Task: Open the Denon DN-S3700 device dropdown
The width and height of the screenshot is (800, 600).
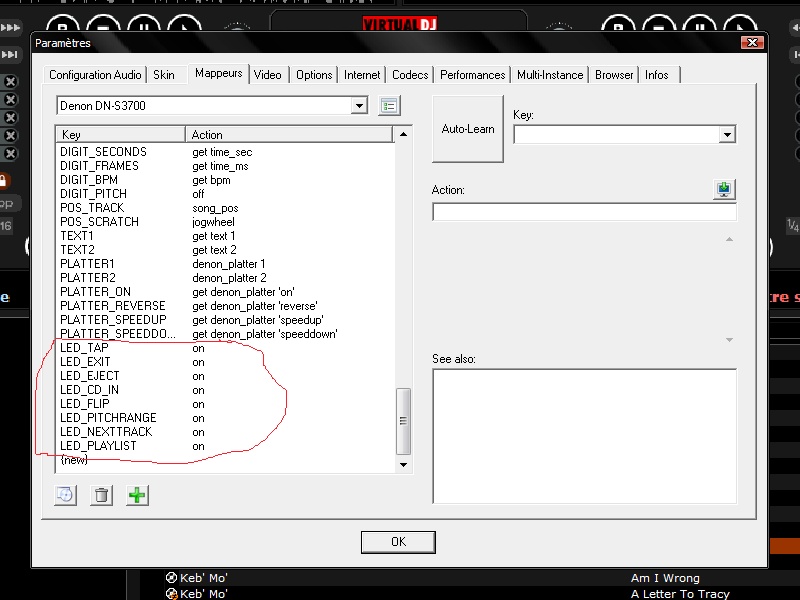Action: [359, 106]
